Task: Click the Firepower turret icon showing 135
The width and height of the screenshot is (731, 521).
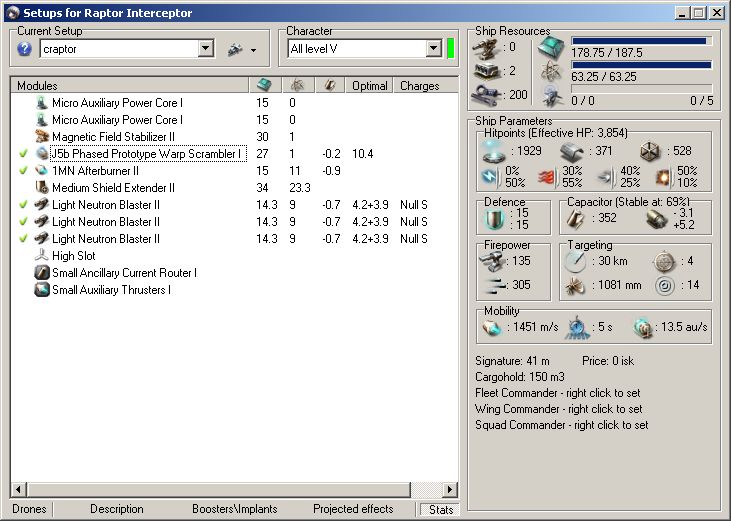Action: [492, 261]
